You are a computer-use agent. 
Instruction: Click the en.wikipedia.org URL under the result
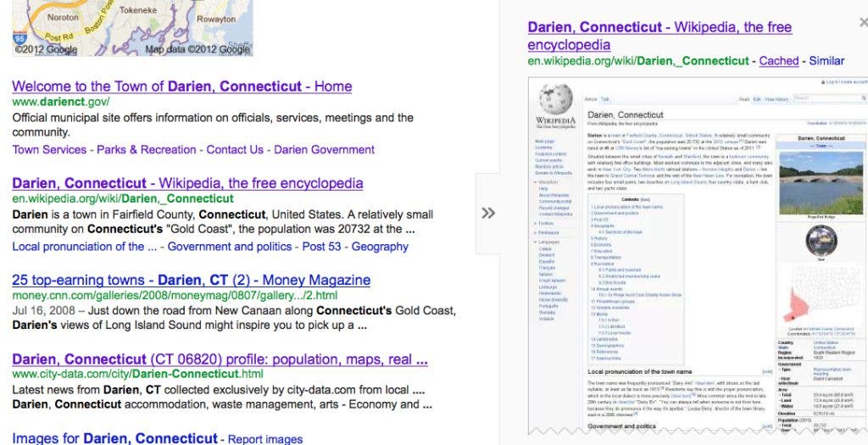click(x=123, y=198)
